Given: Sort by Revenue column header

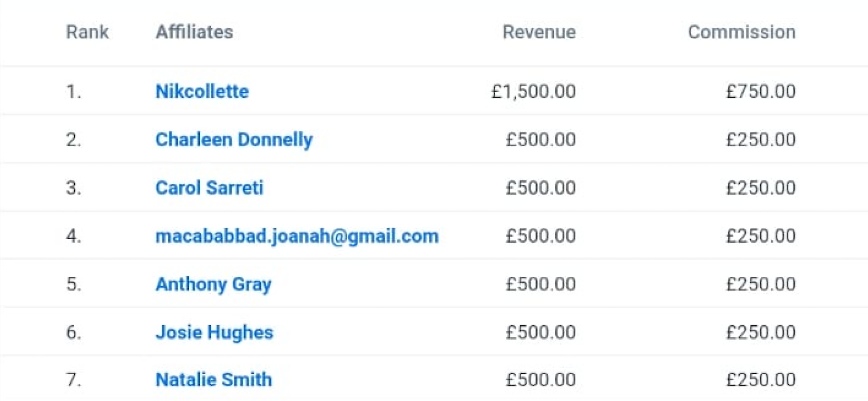Looking at the screenshot, I should coord(539,32).
